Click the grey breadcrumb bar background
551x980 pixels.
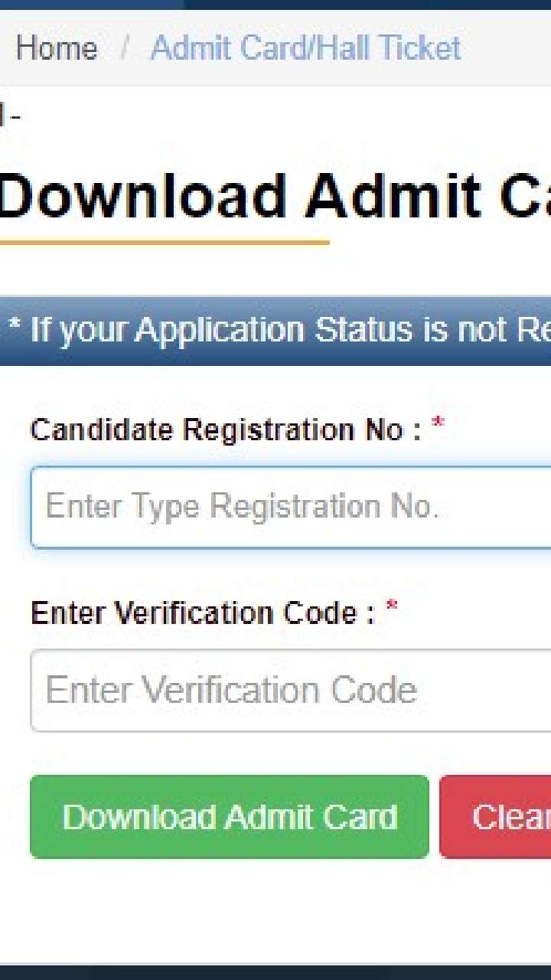coord(505,49)
